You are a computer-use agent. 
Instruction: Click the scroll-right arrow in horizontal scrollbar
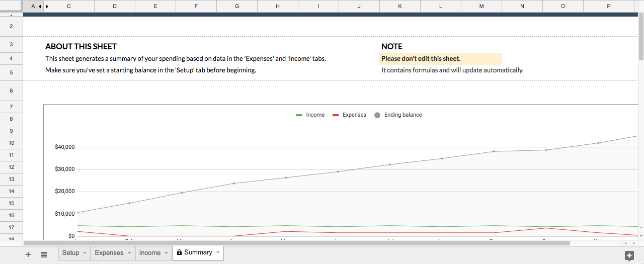(x=634, y=243)
